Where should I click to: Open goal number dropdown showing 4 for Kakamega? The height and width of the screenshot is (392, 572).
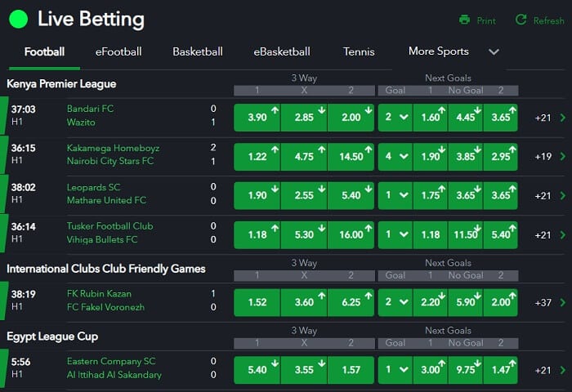tap(395, 157)
